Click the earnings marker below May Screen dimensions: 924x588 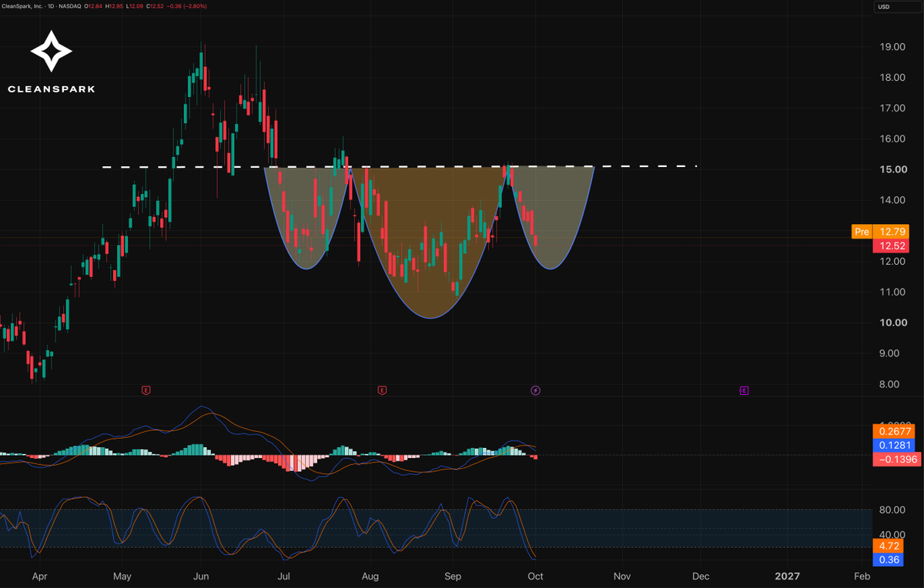pos(146,390)
